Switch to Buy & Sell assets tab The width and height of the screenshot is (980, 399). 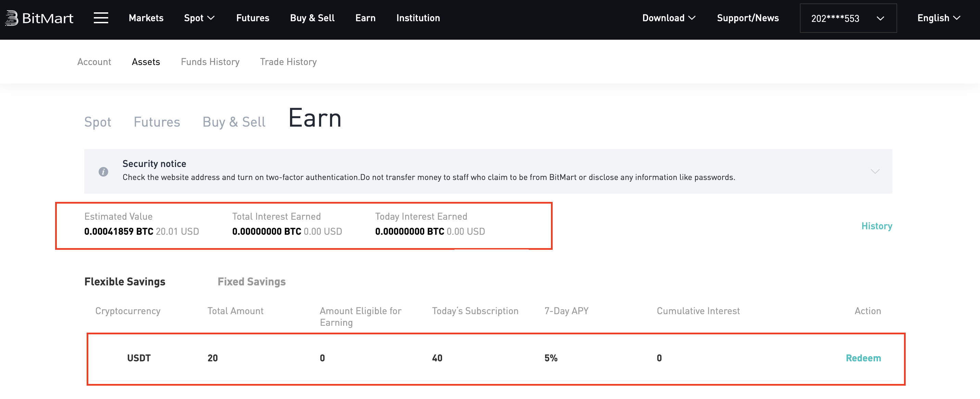click(234, 122)
